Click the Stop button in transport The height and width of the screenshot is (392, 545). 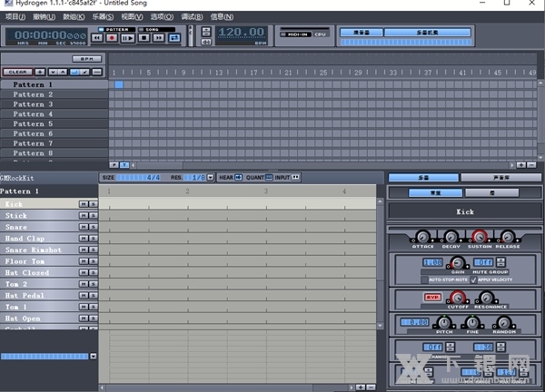click(144, 38)
